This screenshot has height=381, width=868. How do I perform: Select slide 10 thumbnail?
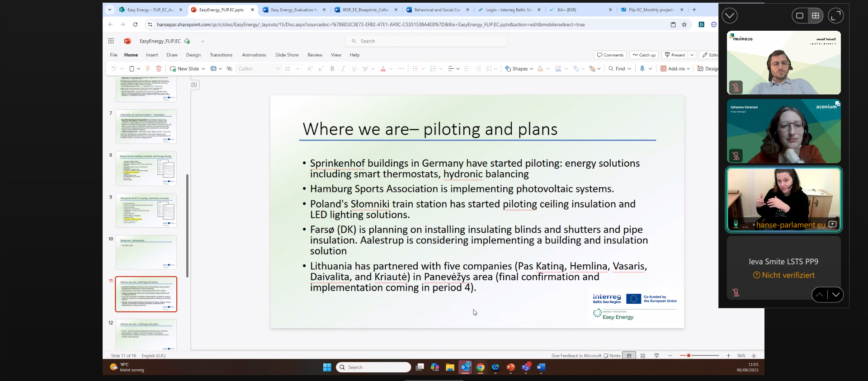146,252
